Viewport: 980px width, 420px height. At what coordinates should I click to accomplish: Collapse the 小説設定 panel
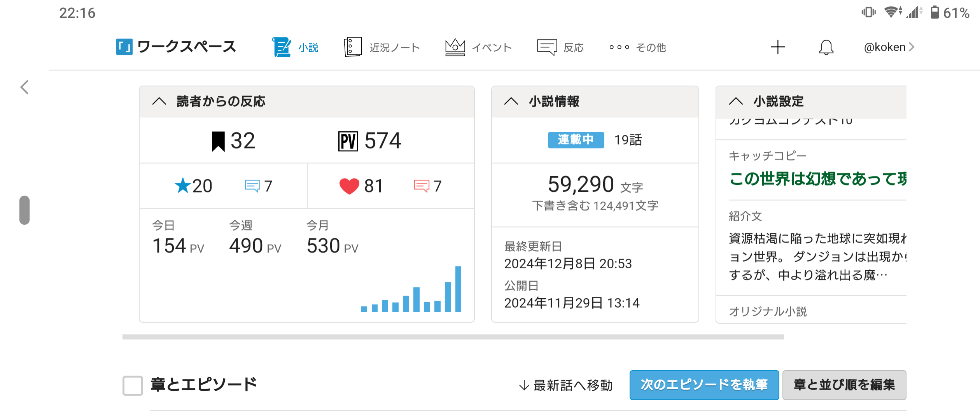[x=735, y=101]
